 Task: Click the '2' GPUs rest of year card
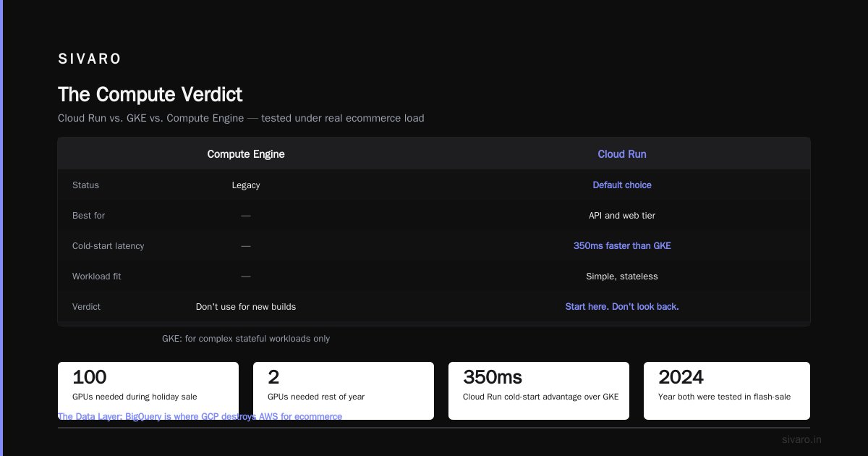pos(344,391)
